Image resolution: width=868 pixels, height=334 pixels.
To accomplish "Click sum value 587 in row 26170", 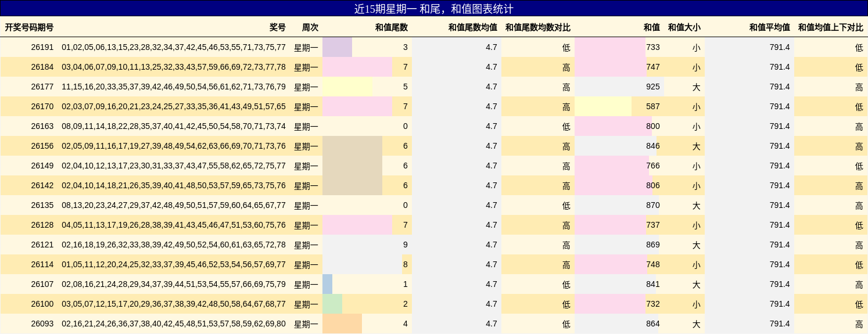I will coord(653,106).
